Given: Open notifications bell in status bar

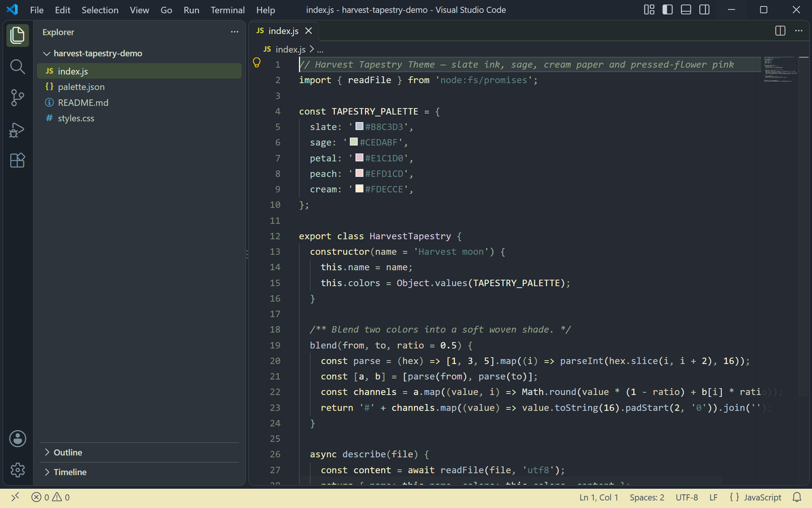Looking at the screenshot, I should pyautogui.click(x=797, y=497).
